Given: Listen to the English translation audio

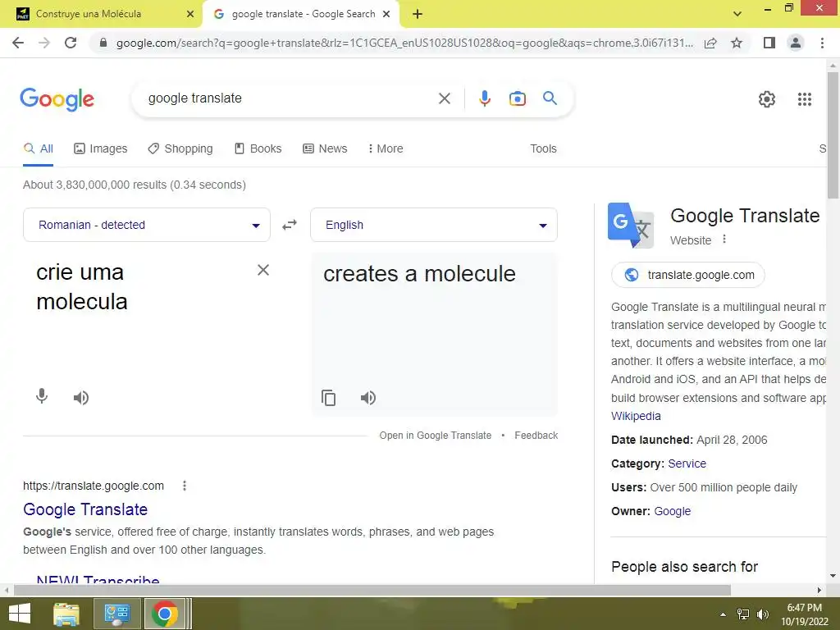Looking at the screenshot, I should [x=368, y=398].
